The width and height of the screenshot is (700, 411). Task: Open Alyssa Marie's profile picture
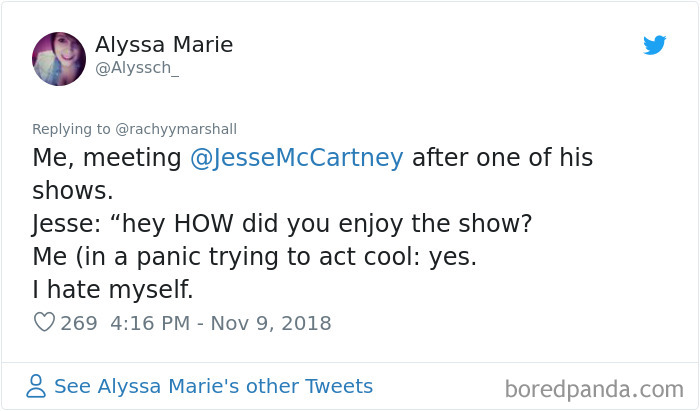pos(59,58)
